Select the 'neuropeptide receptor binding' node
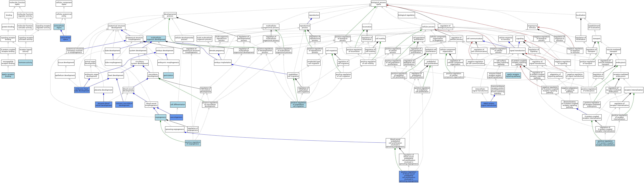 (8, 63)
